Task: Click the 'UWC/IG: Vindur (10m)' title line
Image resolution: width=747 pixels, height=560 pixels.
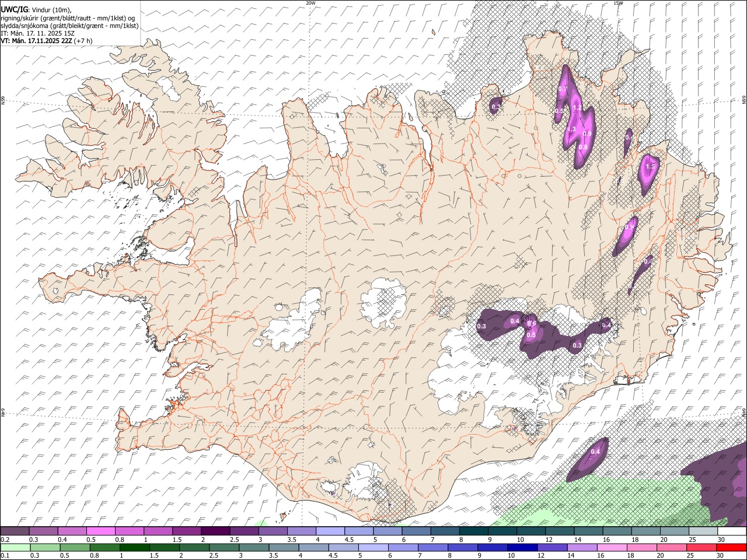Action: [x=36, y=9]
